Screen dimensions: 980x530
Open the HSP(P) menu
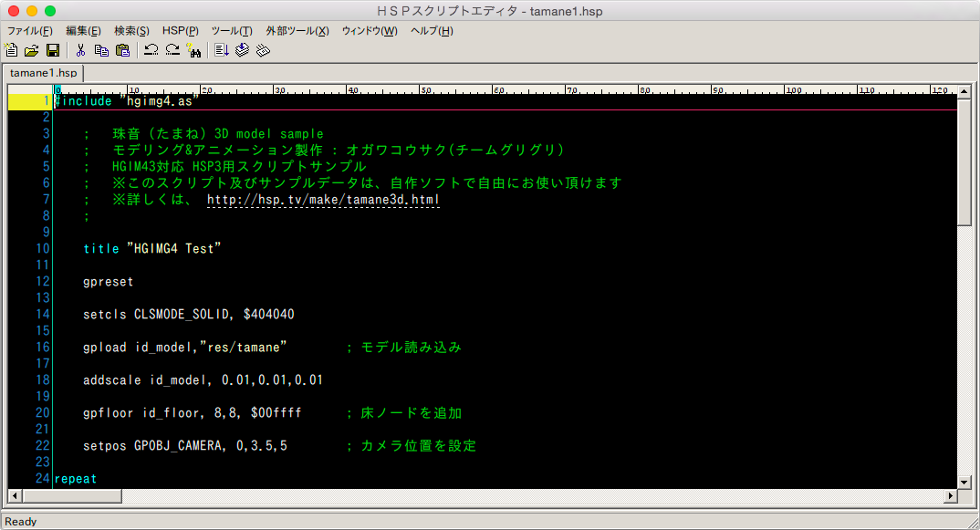pyautogui.click(x=181, y=31)
